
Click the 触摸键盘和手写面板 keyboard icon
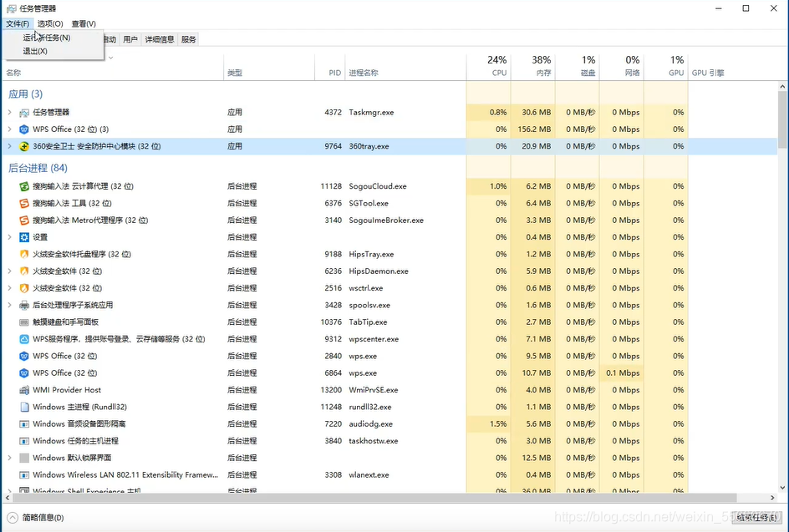click(24, 322)
